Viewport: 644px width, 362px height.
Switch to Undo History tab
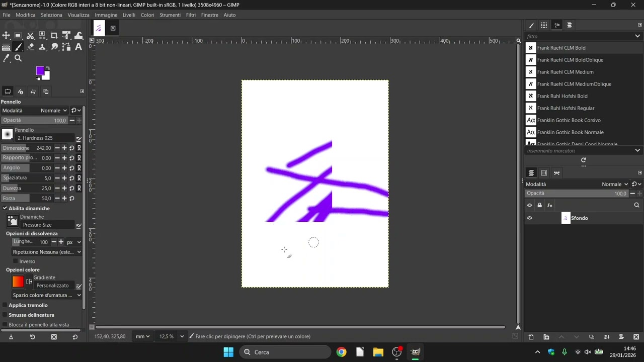point(33,92)
